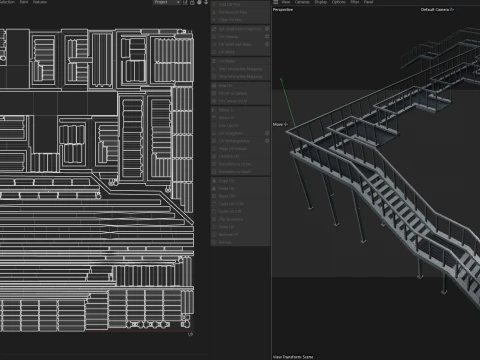Viewport: 480px width, 360px height.
Task: Click the Clear UV Pins tool
Action: (x=240, y=20)
